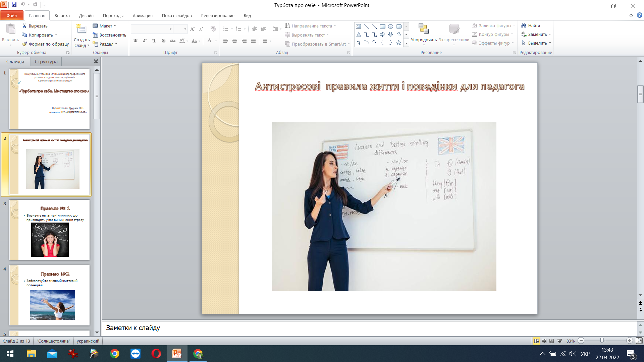Switch to Структура outline pane tab

pyautogui.click(x=46, y=62)
